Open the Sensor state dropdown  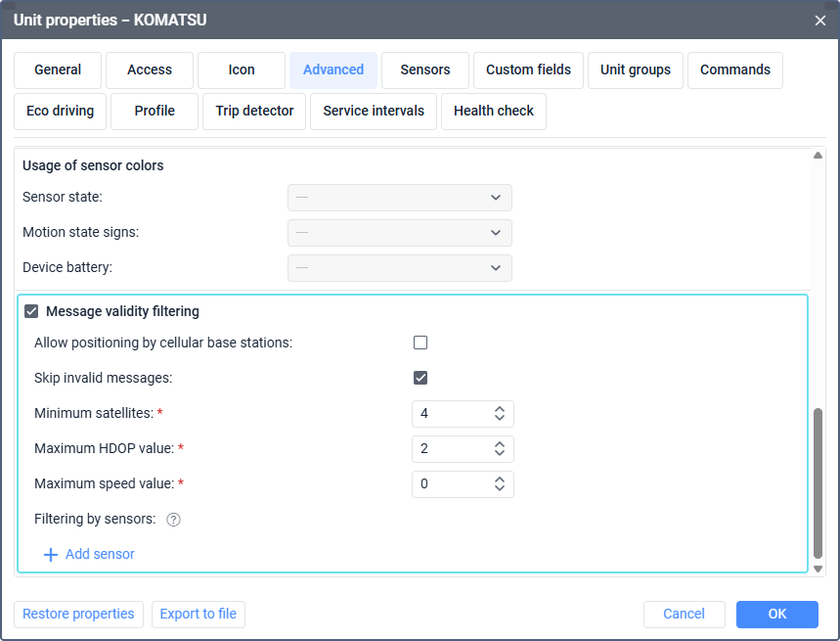coord(399,198)
